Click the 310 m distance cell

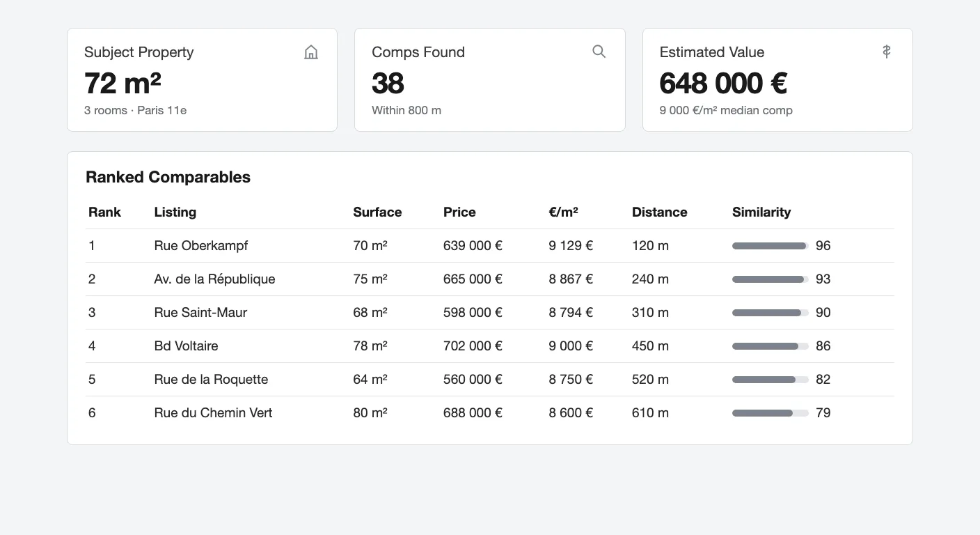click(x=650, y=313)
